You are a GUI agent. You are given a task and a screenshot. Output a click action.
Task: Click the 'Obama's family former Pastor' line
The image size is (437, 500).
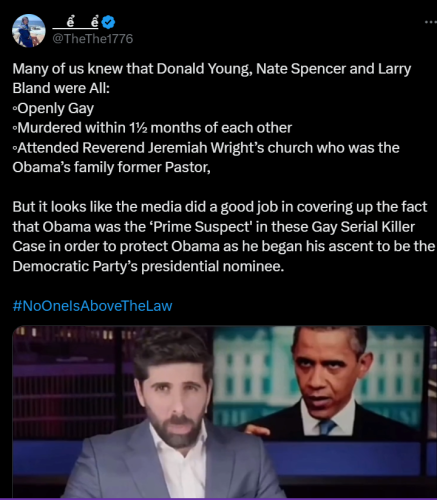point(111,167)
